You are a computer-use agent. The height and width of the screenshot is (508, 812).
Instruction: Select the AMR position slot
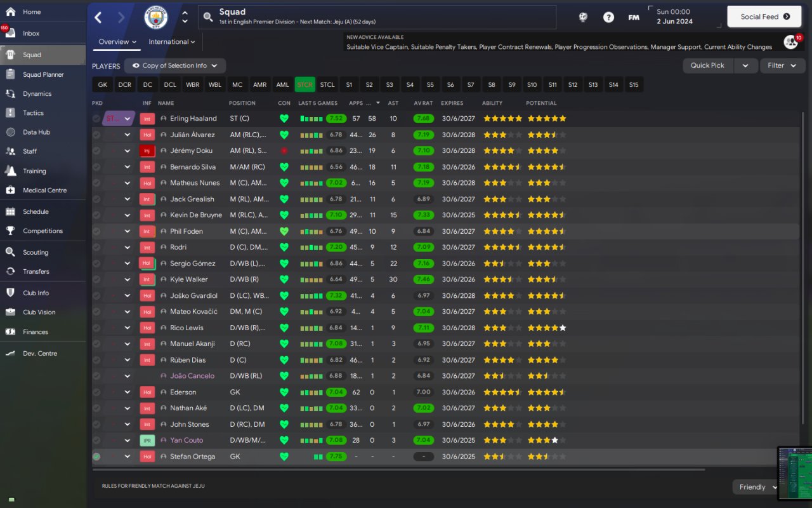click(x=259, y=84)
